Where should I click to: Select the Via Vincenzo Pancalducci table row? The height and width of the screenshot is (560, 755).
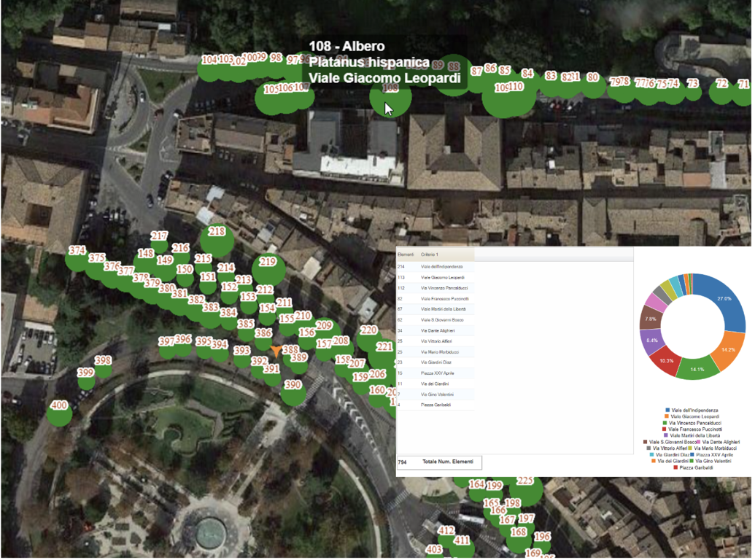[x=444, y=288]
